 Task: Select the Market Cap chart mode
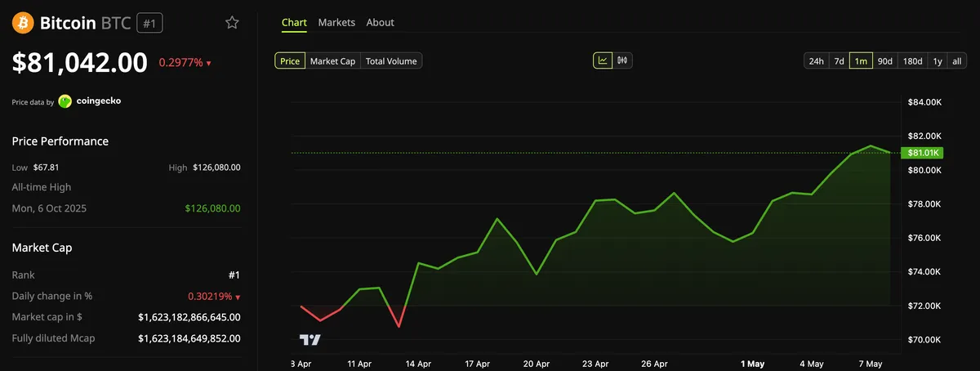pos(332,60)
